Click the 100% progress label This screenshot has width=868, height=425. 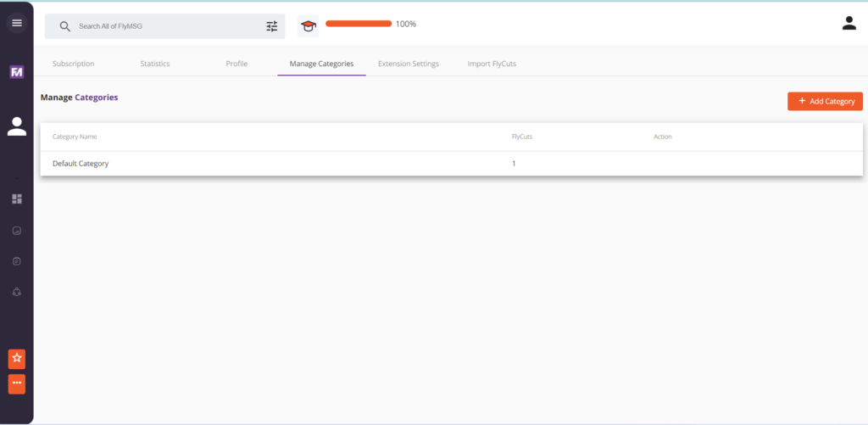click(406, 24)
